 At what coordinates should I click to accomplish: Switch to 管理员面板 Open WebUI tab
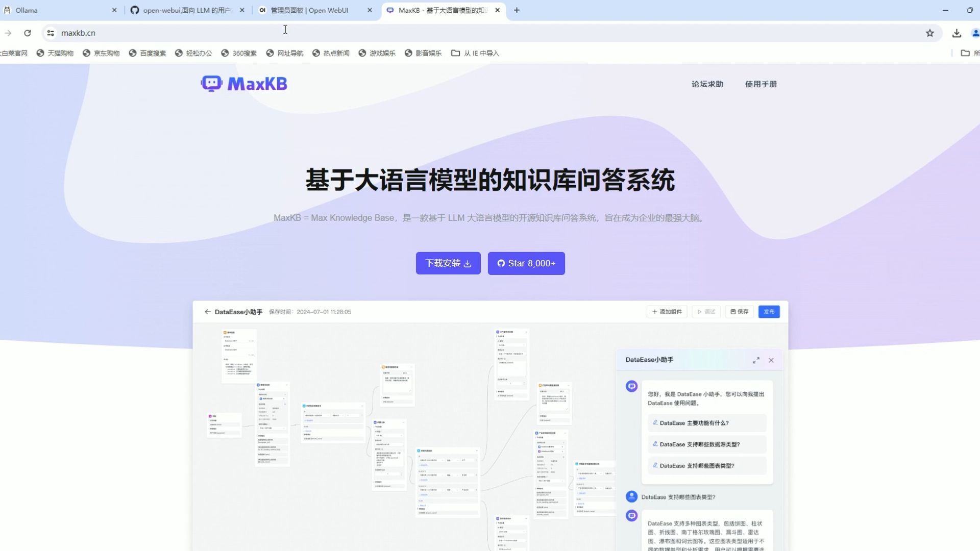[315, 10]
